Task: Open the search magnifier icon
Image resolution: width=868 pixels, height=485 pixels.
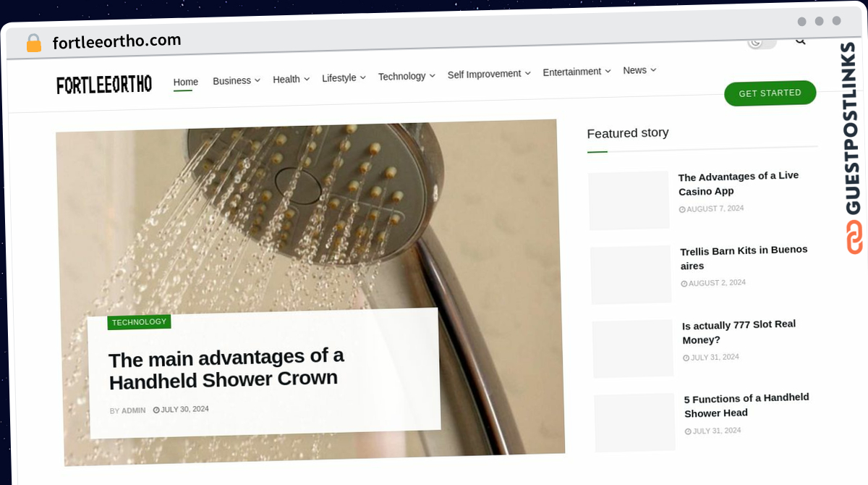Action: click(x=800, y=41)
